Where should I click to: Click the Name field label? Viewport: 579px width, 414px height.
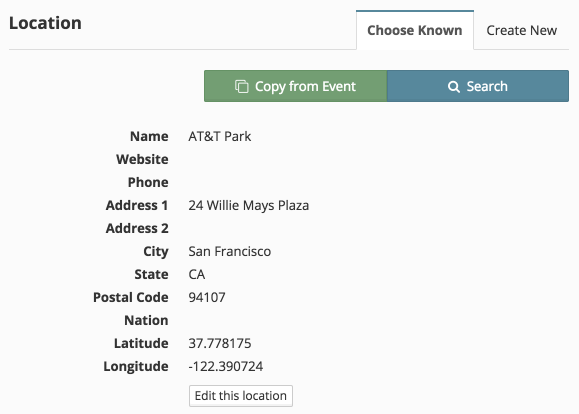pos(149,137)
